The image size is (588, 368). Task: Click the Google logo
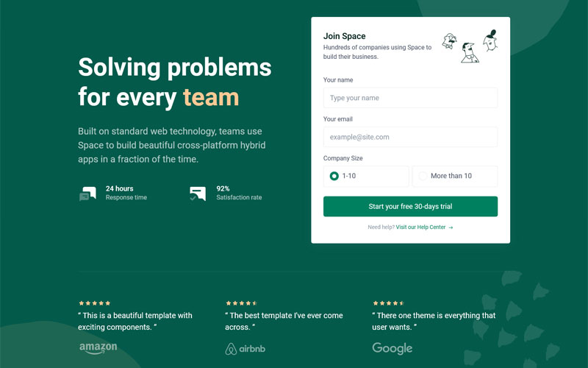392,348
